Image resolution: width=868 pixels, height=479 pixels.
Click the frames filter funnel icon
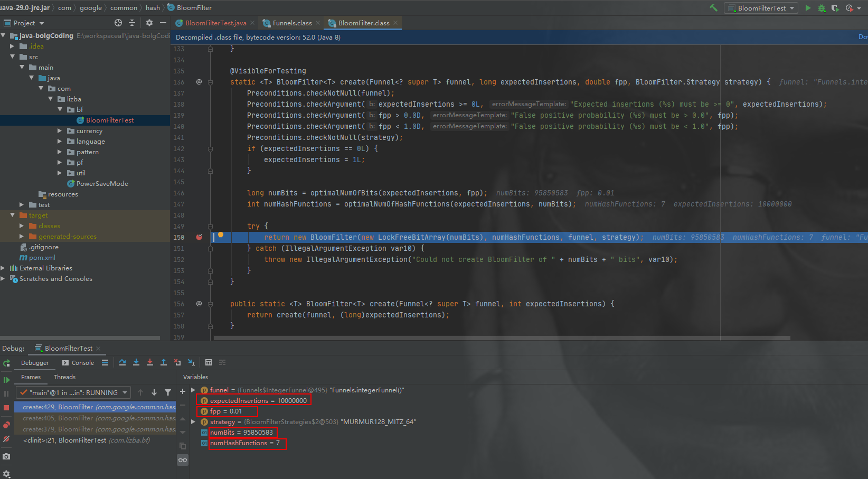click(168, 392)
